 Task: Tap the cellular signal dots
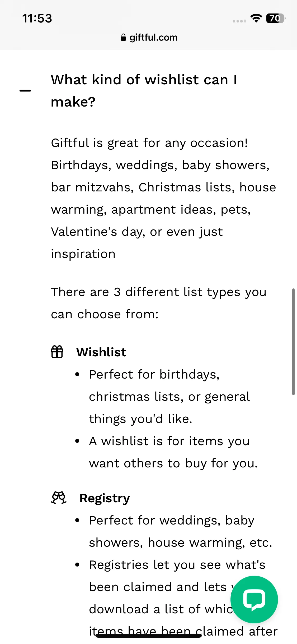click(x=239, y=21)
